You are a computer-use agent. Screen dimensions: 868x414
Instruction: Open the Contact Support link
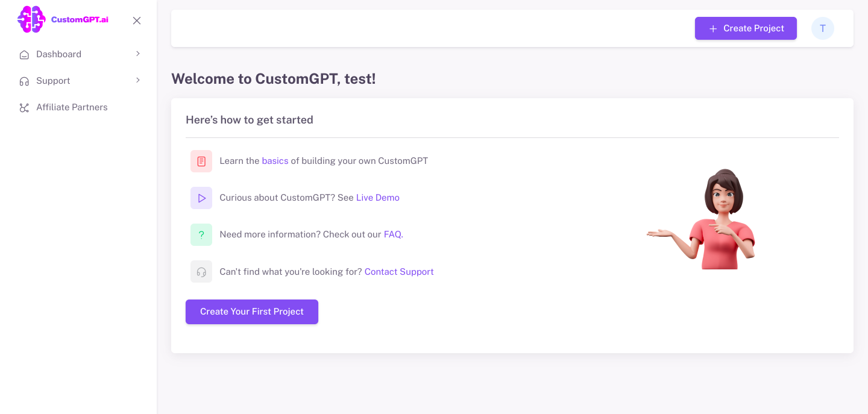pos(399,272)
